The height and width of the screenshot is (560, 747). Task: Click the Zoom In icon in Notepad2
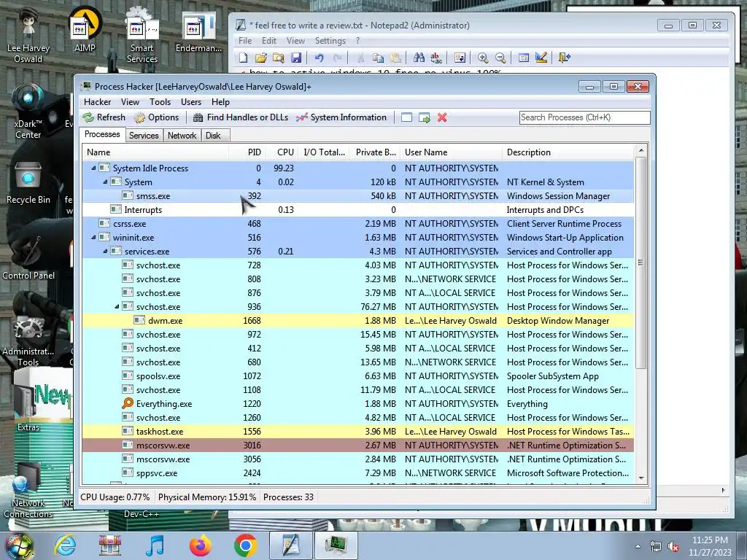(x=483, y=58)
